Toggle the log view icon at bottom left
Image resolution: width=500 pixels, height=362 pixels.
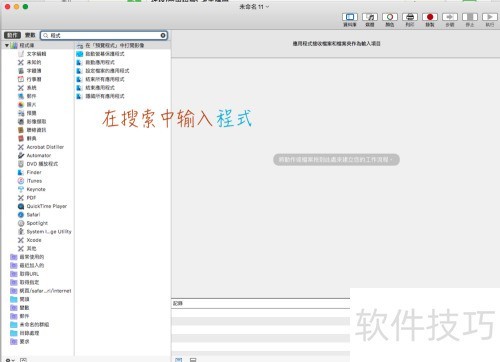coord(179,360)
